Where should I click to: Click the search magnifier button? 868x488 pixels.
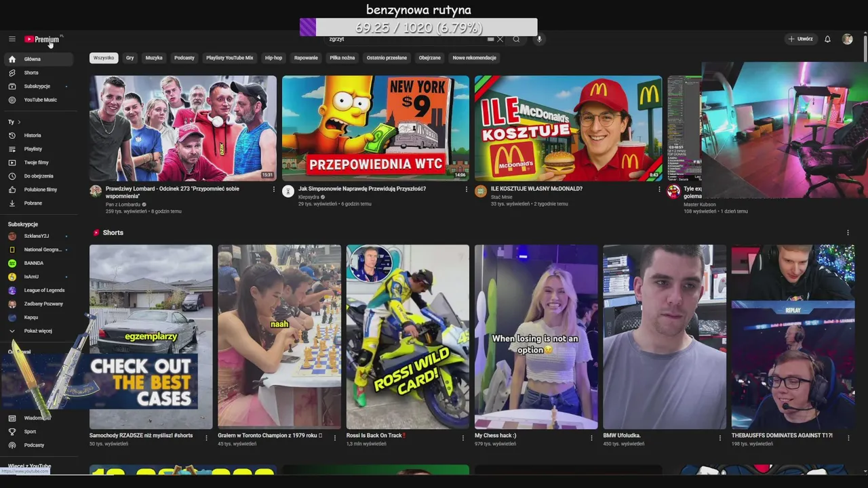516,39
